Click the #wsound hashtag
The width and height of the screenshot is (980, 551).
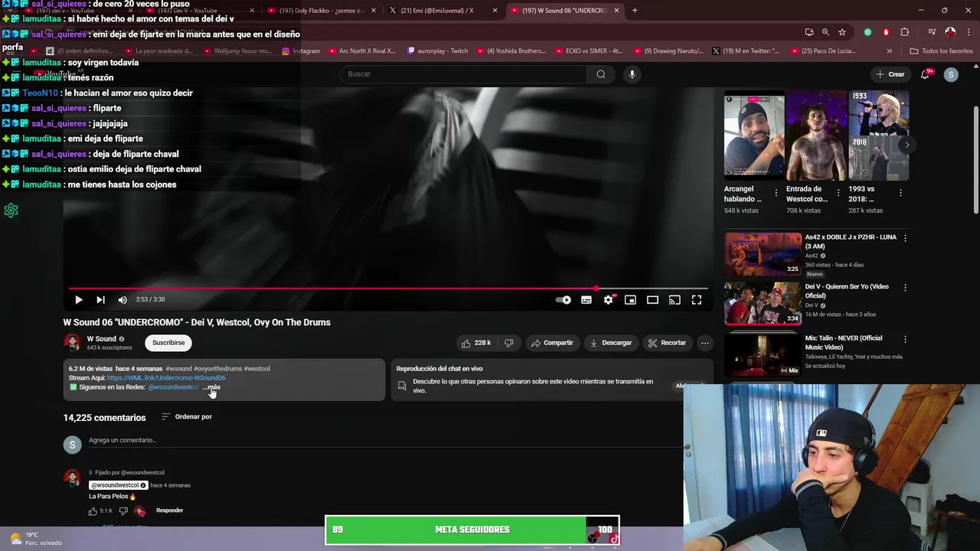(178, 369)
